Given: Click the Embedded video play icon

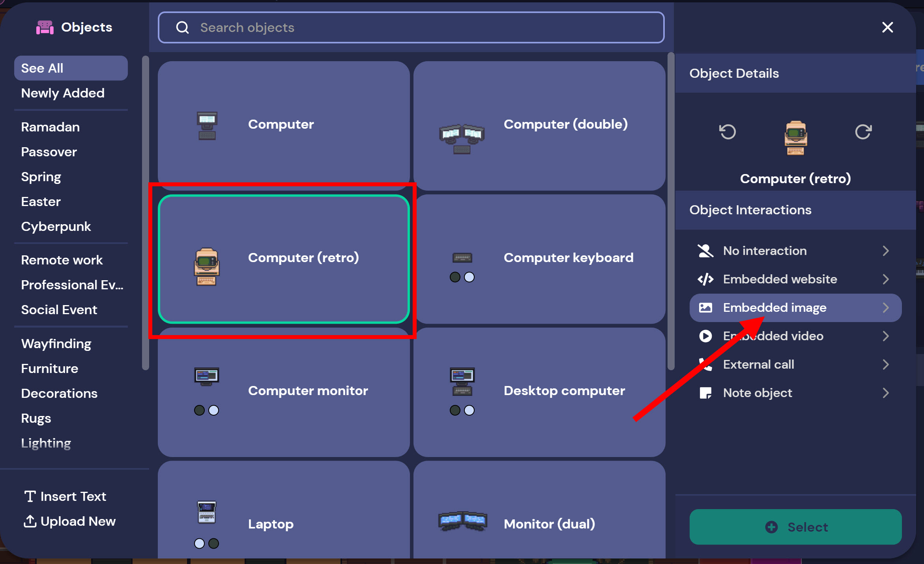Looking at the screenshot, I should pos(705,336).
